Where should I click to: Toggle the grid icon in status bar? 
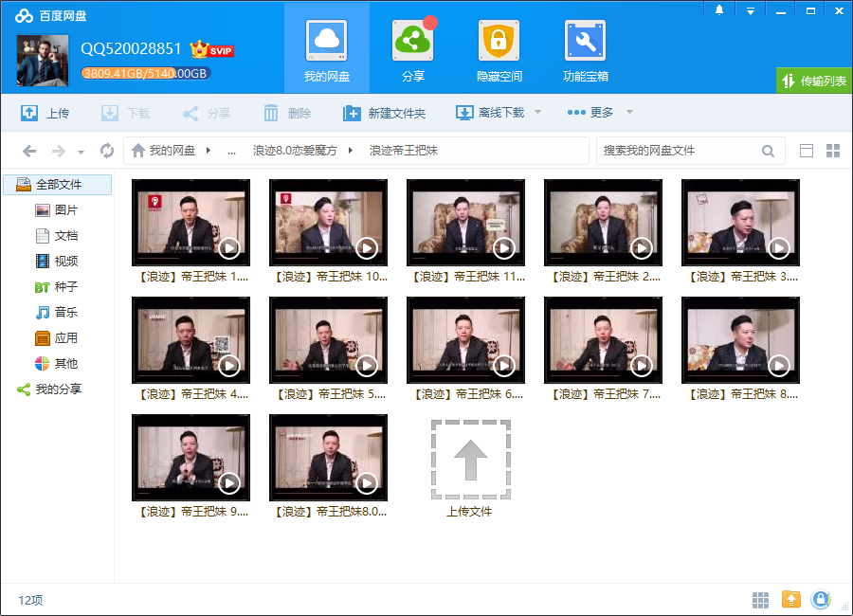(x=760, y=599)
